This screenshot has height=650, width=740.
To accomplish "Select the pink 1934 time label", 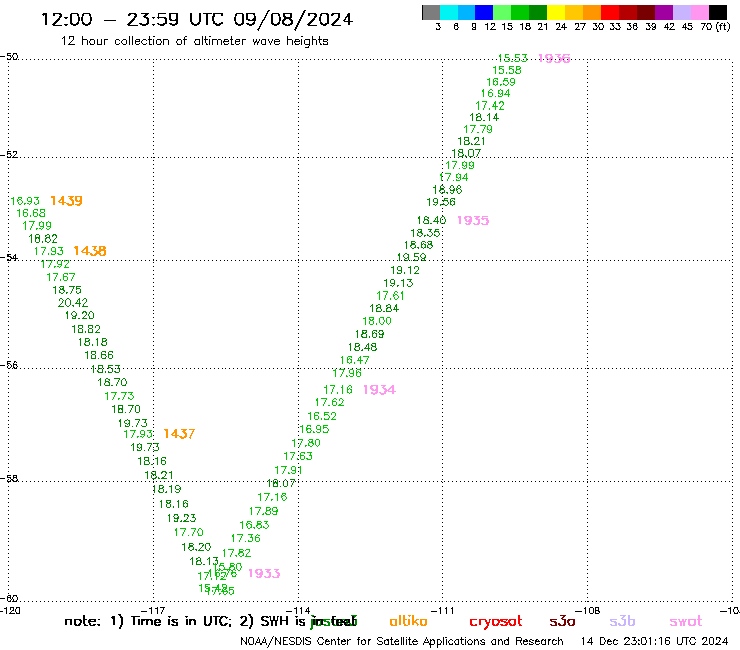I will 379,389.
